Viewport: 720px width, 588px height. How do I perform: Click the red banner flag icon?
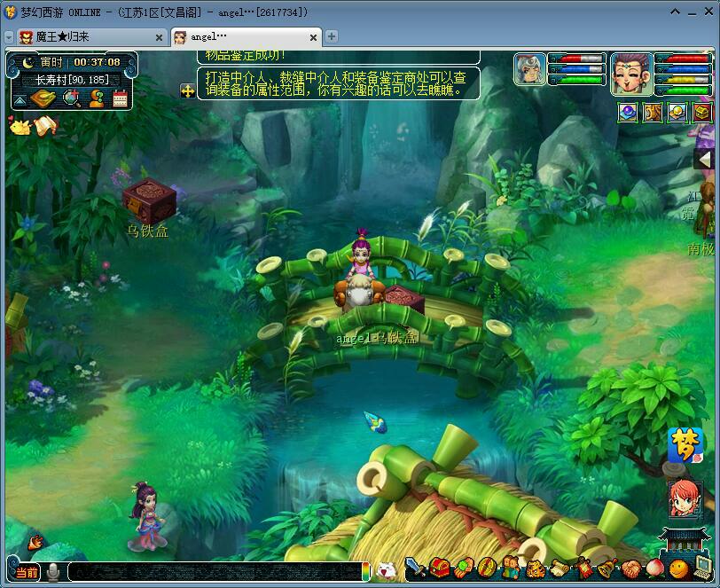[583, 568]
